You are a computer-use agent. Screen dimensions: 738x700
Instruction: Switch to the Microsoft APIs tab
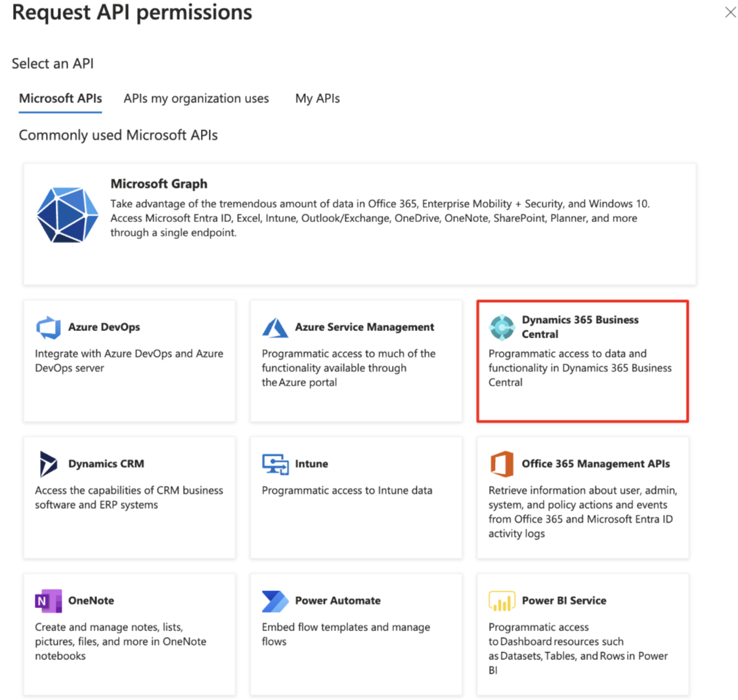60,98
